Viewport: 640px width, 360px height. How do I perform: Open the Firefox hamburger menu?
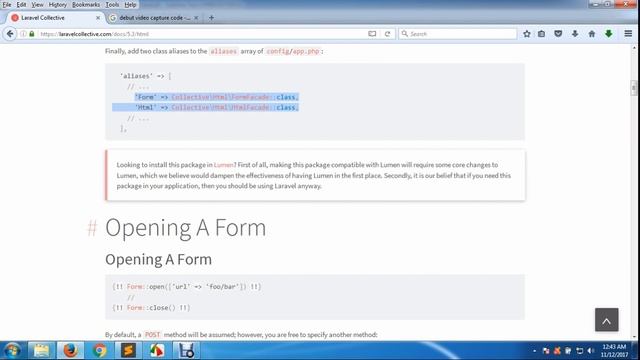[x=628, y=34]
